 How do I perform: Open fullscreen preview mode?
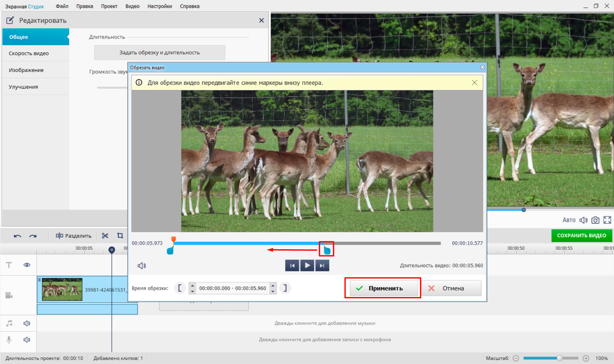[x=607, y=220]
